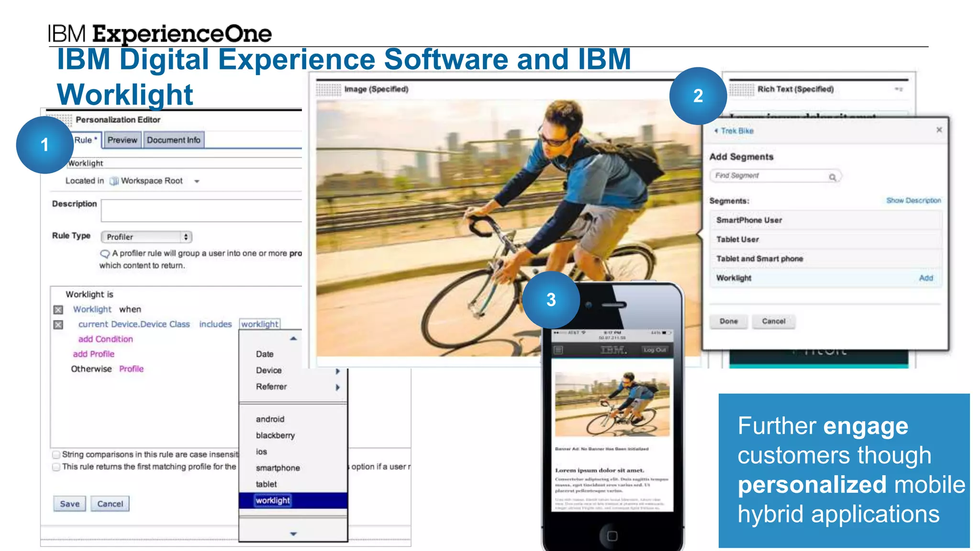980x551 pixels.
Task: Delete the Device Class condition with X icon
Action: (58, 325)
